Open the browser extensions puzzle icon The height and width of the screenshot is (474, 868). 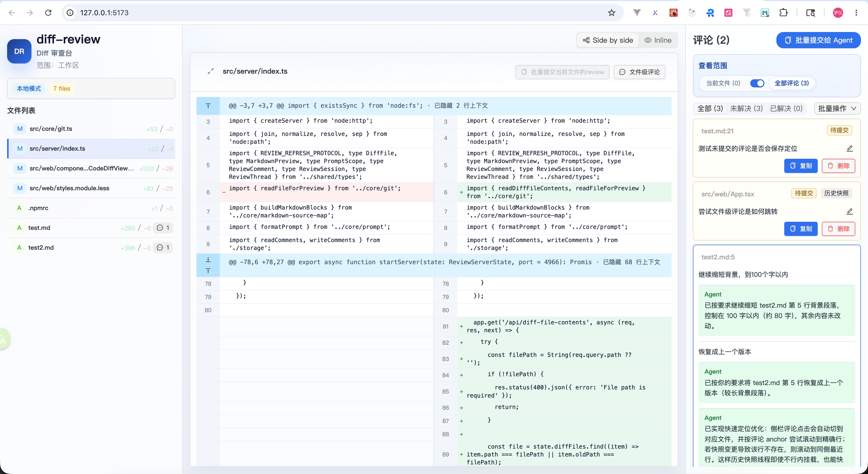pos(783,13)
